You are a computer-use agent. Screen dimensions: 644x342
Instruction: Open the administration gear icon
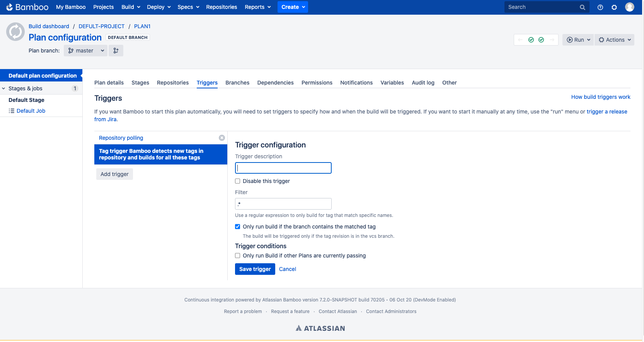click(x=614, y=7)
